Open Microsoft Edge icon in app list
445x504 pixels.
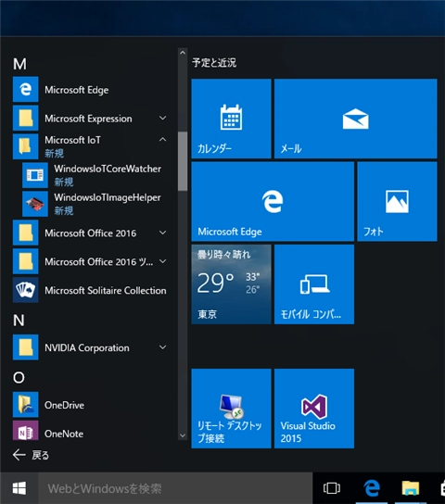25,89
